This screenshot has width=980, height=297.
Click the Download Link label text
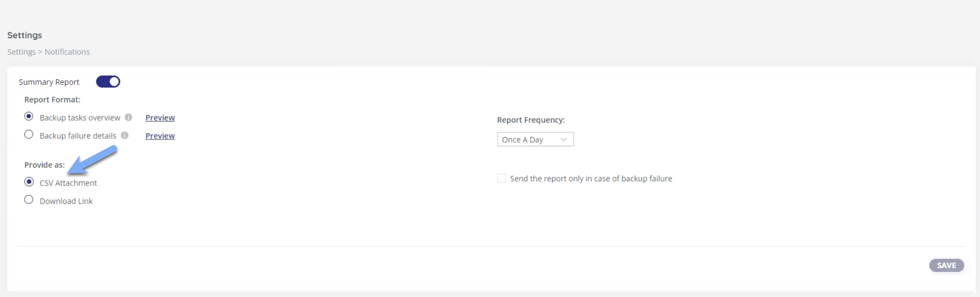(66, 201)
